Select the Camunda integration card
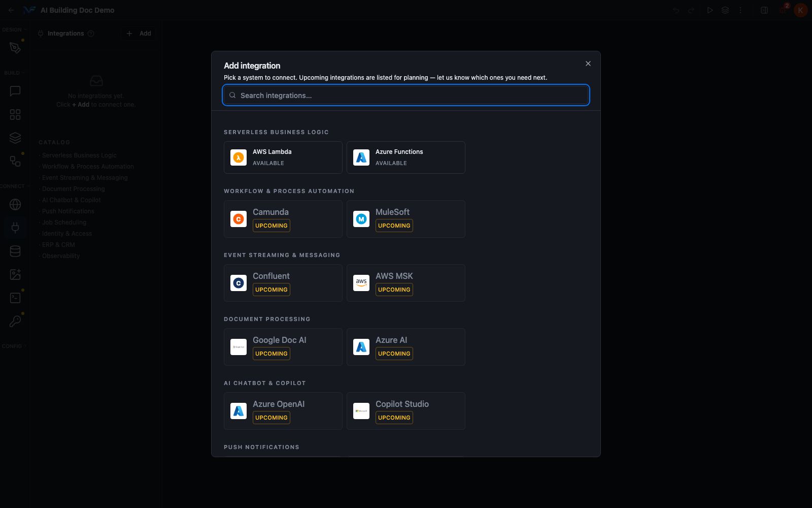The width and height of the screenshot is (812, 508). tap(283, 219)
